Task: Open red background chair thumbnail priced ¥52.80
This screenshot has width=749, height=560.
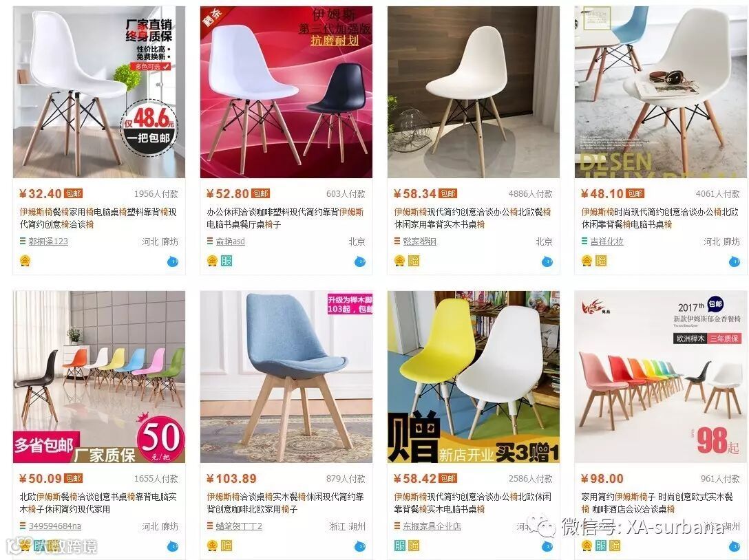Action: [286, 92]
